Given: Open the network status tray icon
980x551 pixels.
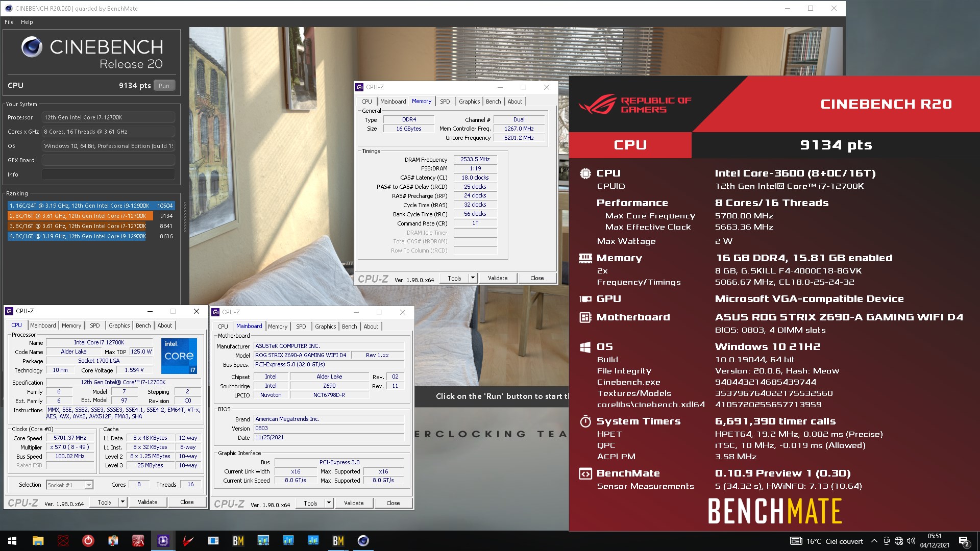Looking at the screenshot, I should [899, 541].
